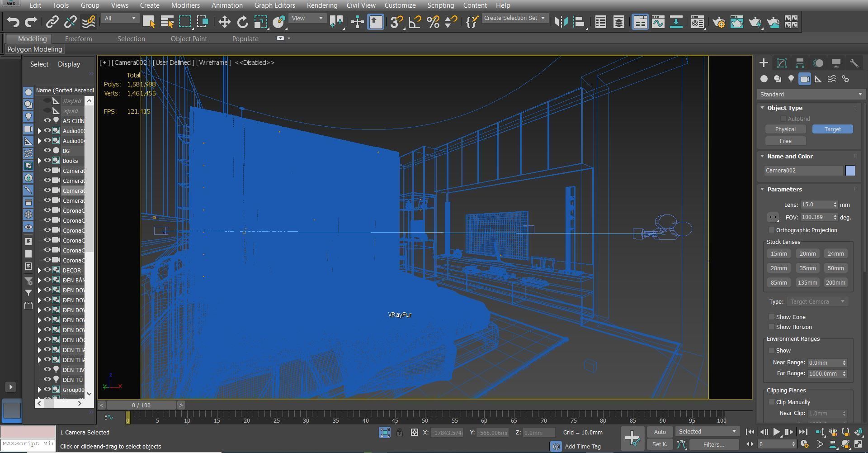Open the Display panel tab
This screenshot has width=868, height=453.
click(x=836, y=63)
